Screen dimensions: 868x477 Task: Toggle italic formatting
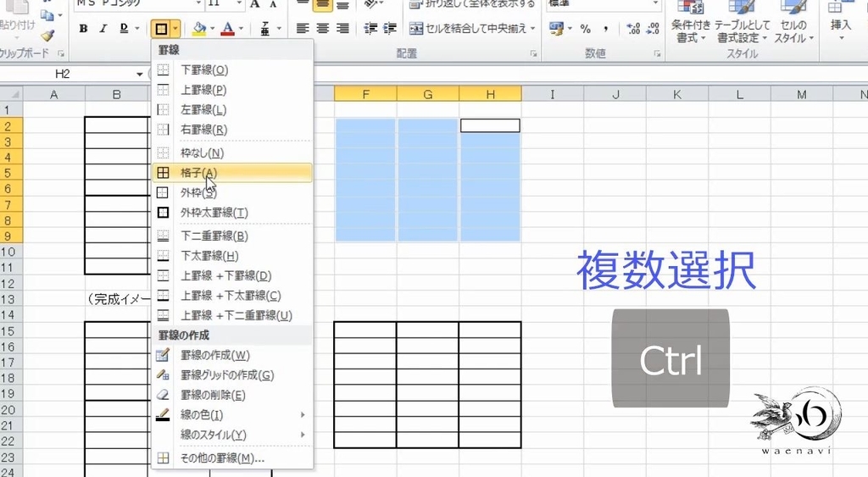point(103,28)
